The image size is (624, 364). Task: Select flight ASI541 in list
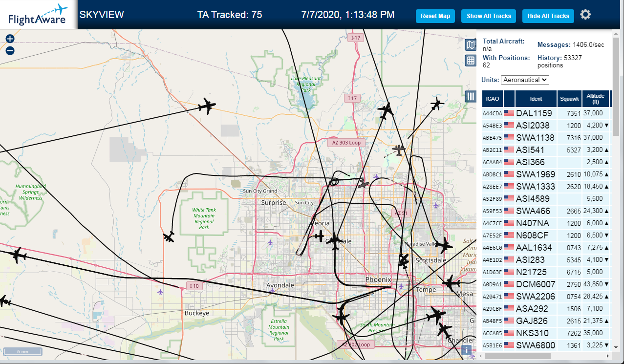(x=546, y=150)
